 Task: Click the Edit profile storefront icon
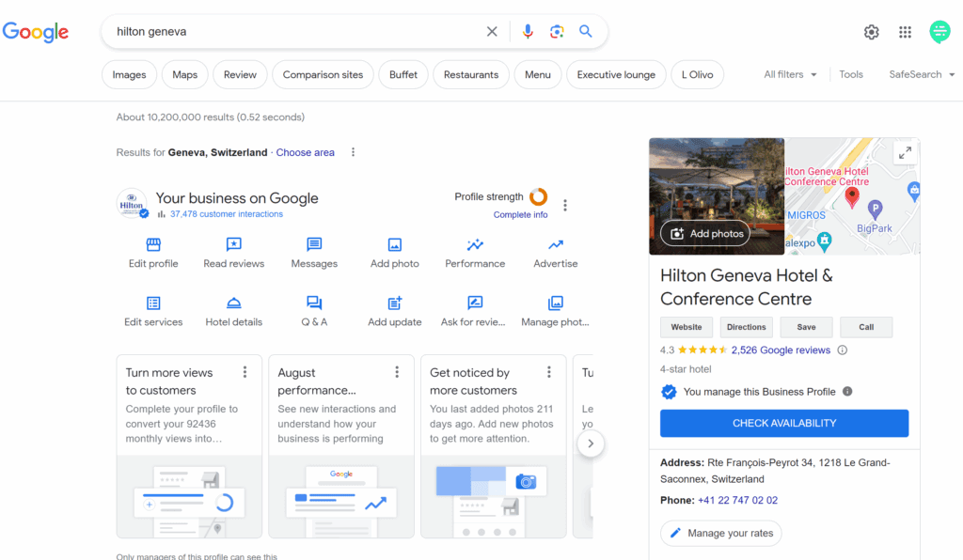(153, 245)
